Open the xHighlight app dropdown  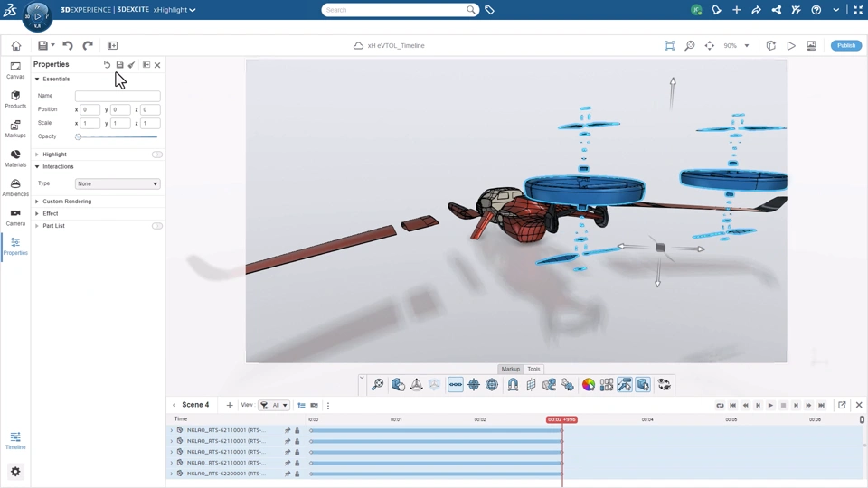[x=175, y=10]
